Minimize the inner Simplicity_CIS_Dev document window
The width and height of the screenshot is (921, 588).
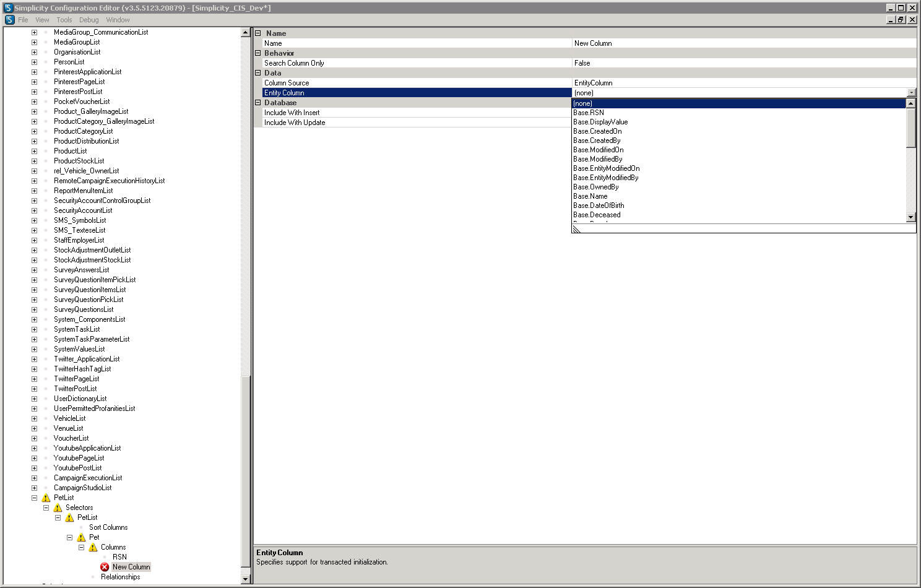tap(891, 20)
